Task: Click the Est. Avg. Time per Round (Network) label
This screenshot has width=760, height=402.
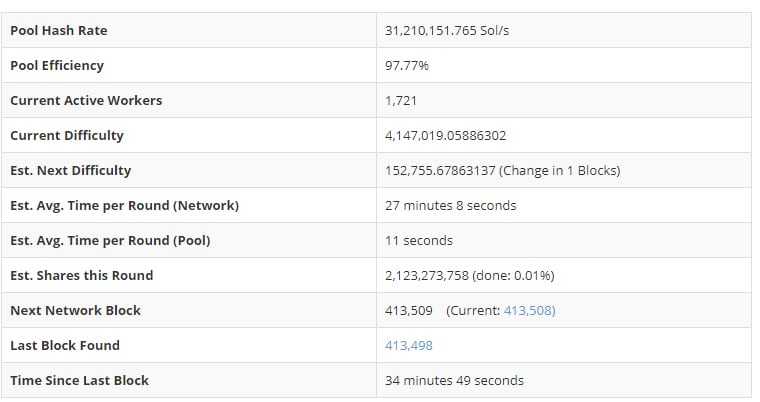Action: click(124, 205)
